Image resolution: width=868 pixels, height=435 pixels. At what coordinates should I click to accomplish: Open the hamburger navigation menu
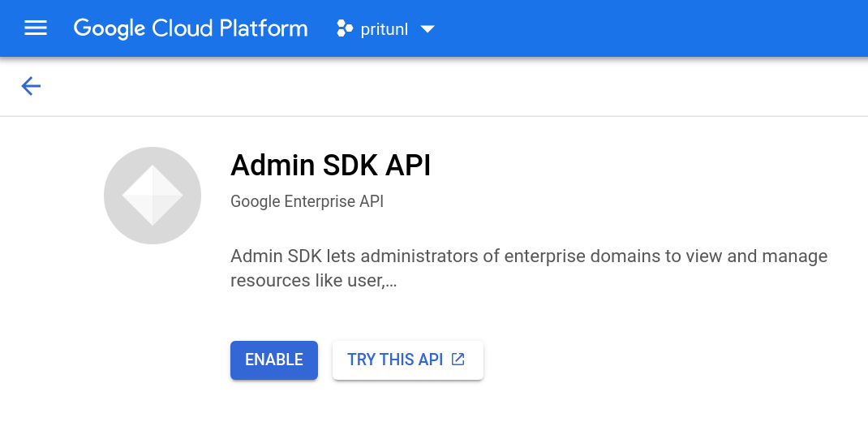(36, 28)
